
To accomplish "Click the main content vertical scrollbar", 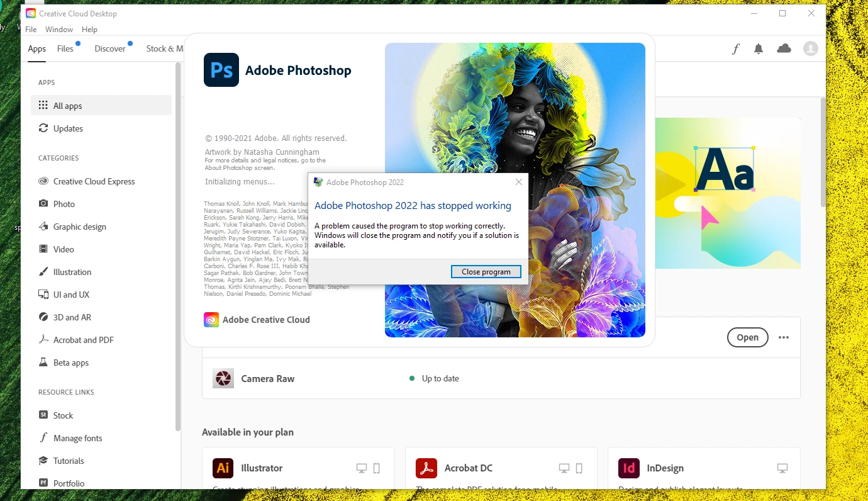I will point(823,152).
